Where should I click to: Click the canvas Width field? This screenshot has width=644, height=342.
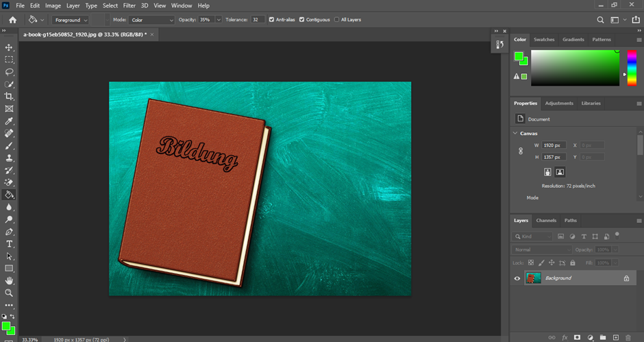(x=554, y=145)
